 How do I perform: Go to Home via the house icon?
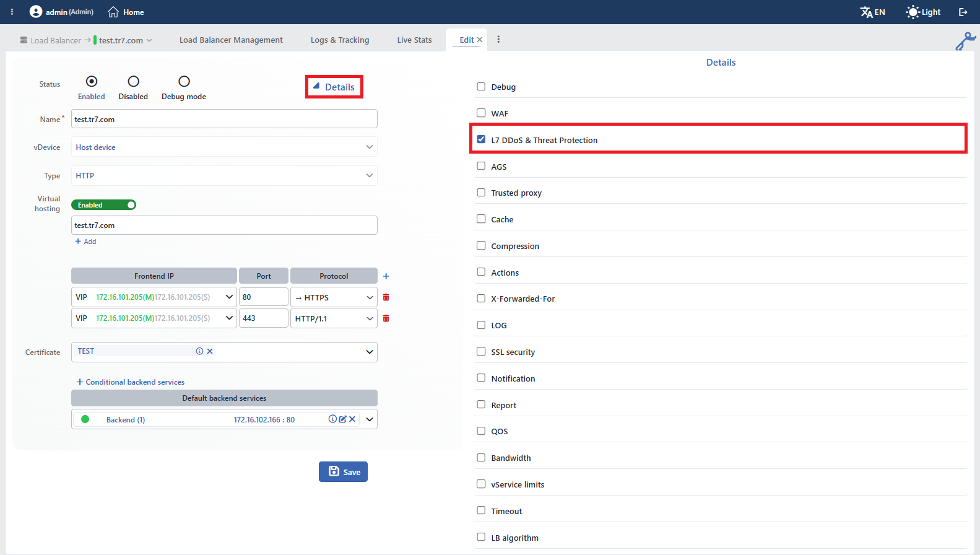tap(113, 12)
